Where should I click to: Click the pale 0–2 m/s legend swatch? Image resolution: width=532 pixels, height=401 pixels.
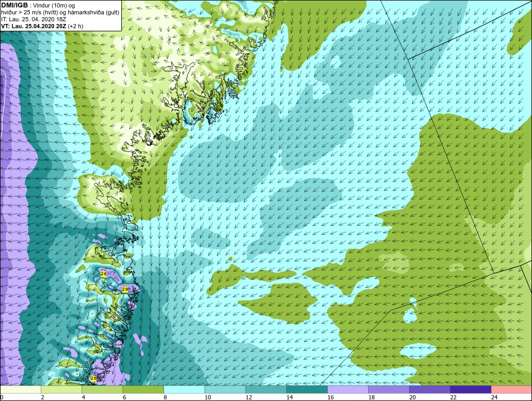(x=20, y=389)
